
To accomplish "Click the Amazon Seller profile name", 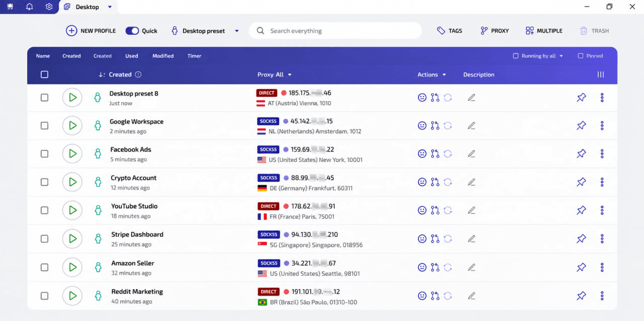I will (x=133, y=263).
